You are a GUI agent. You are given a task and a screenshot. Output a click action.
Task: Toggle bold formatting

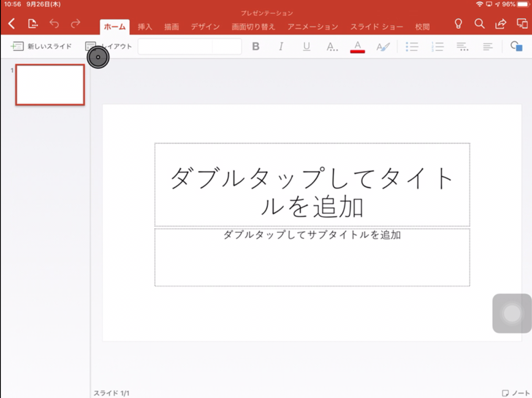click(x=256, y=47)
